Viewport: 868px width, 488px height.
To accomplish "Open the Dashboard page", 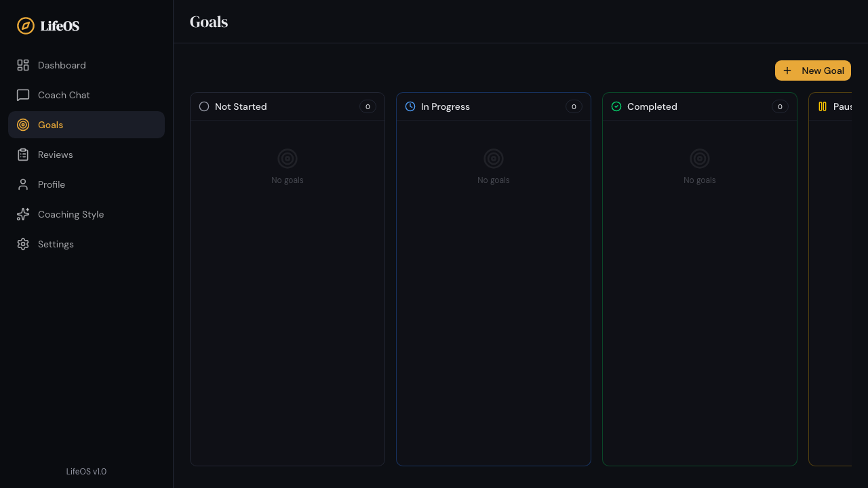I will [86, 65].
